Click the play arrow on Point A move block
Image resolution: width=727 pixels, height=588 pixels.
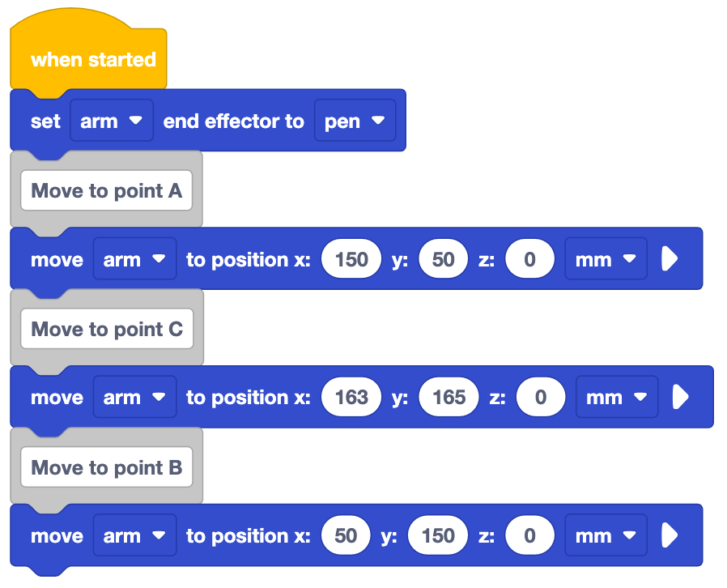point(670,258)
